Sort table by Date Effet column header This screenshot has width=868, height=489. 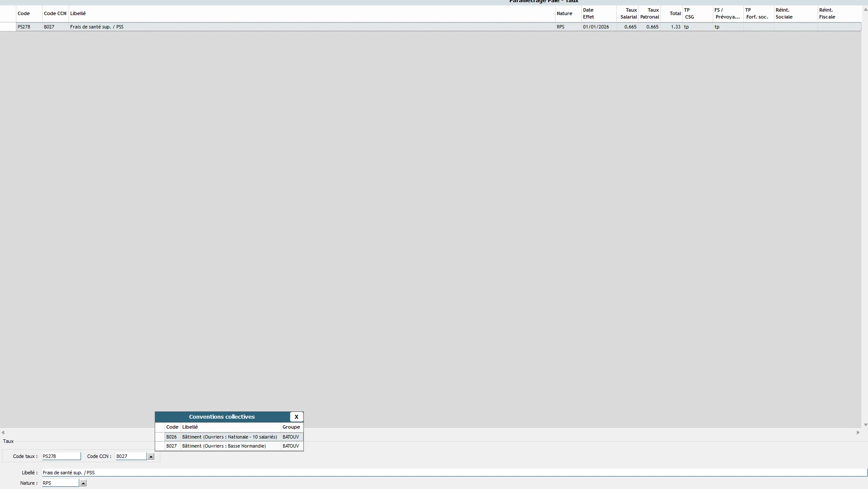[598, 13]
